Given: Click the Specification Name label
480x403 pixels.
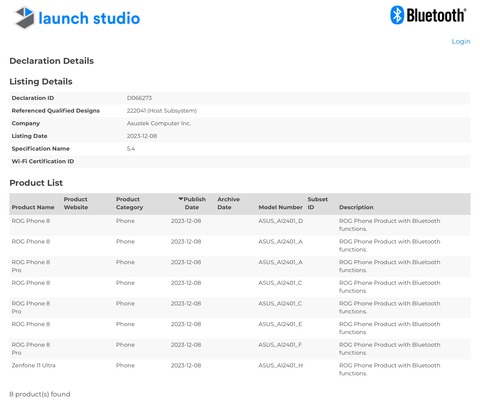Looking at the screenshot, I should tap(41, 149).
